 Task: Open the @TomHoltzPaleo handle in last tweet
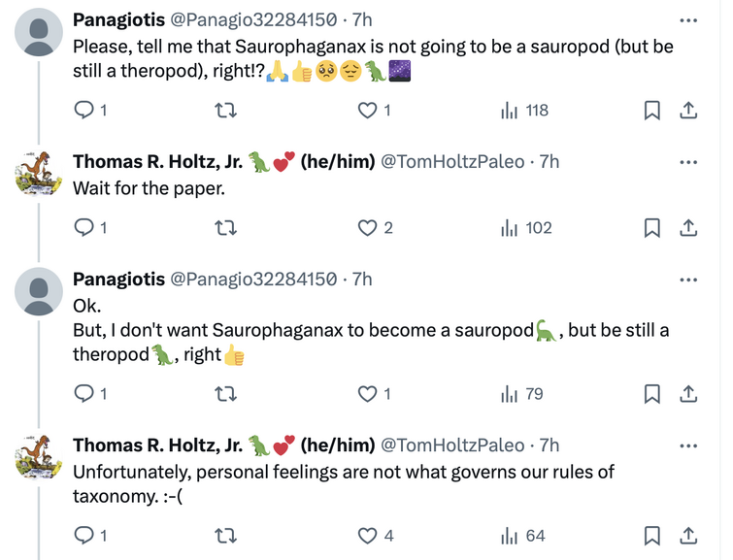(452, 445)
